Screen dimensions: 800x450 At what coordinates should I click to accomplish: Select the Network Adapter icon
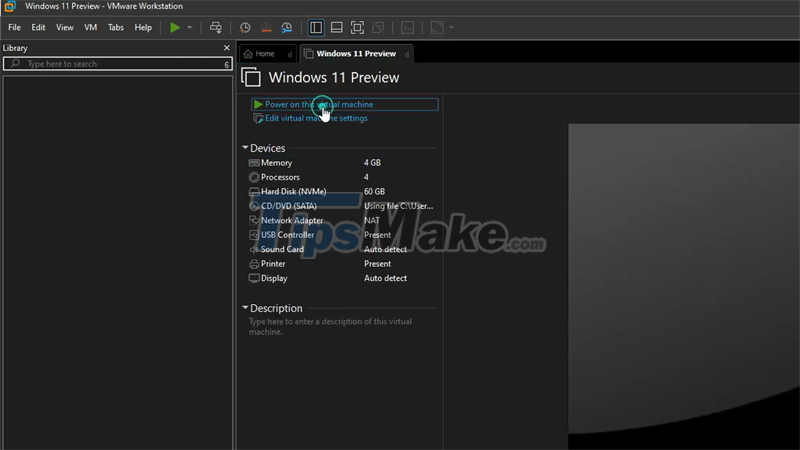coord(254,220)
